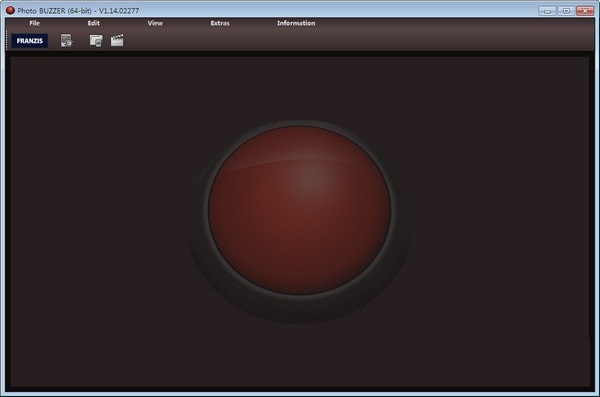This screenshot has height=397, width=600.
Task: Click the image browser toolbar icon
Action: (96, 41)
